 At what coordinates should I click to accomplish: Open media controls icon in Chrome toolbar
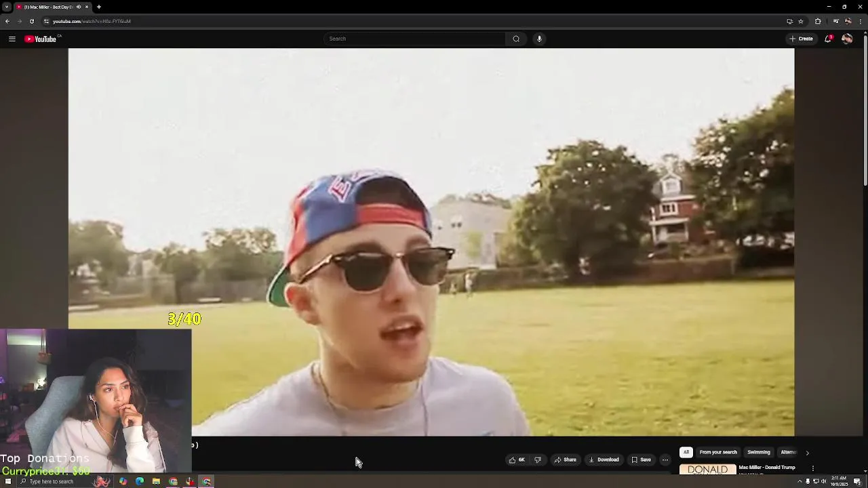[x=835, y=21]
